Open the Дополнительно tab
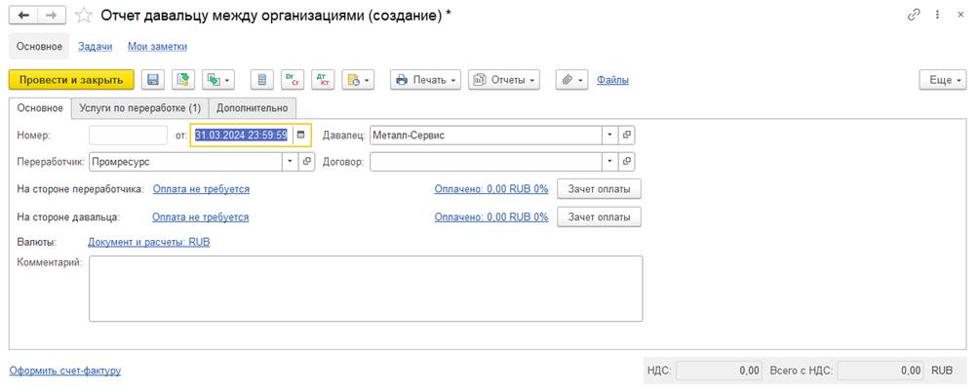 pyautogui.click(x=252, y=108)
